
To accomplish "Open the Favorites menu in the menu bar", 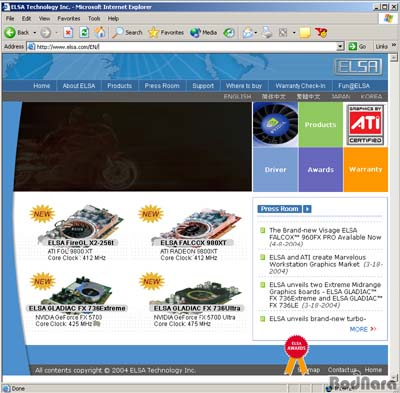I will 69,19.
